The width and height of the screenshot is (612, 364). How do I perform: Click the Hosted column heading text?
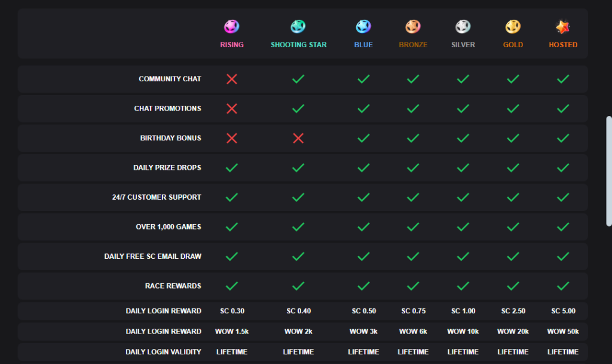562,45
